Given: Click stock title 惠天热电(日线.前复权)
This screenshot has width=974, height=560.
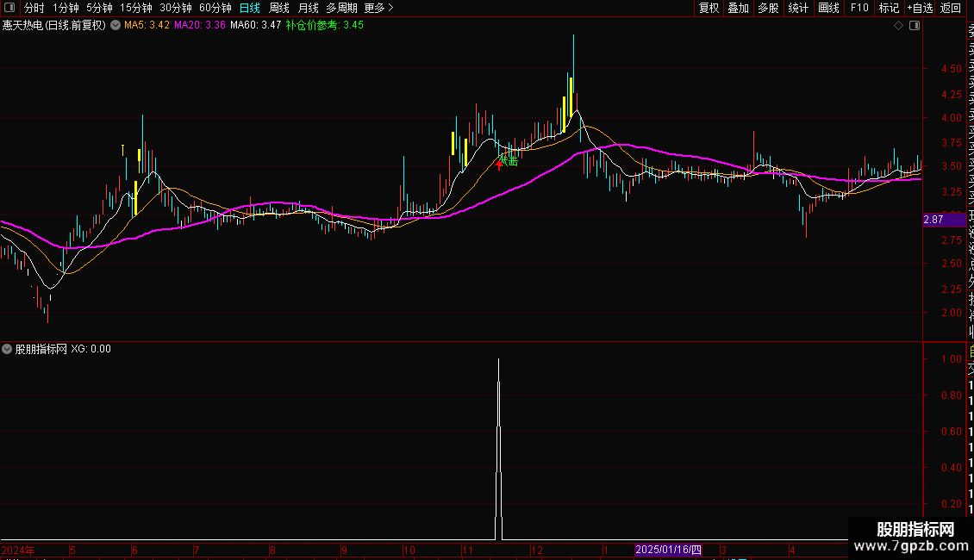Looking at the screenshot, I should pos(54,26).
